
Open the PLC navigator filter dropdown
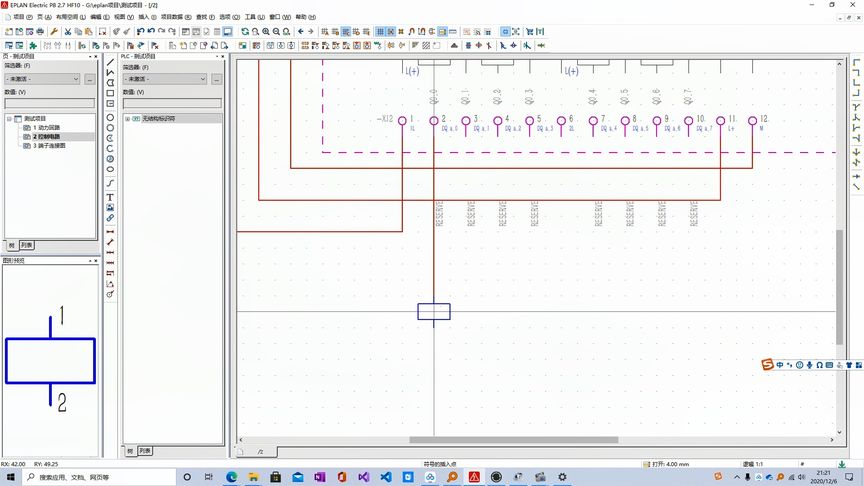(164, 79)
